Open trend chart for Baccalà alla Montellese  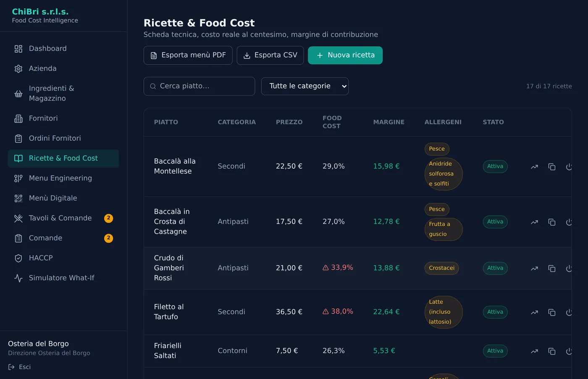click(x=534, y=167)
